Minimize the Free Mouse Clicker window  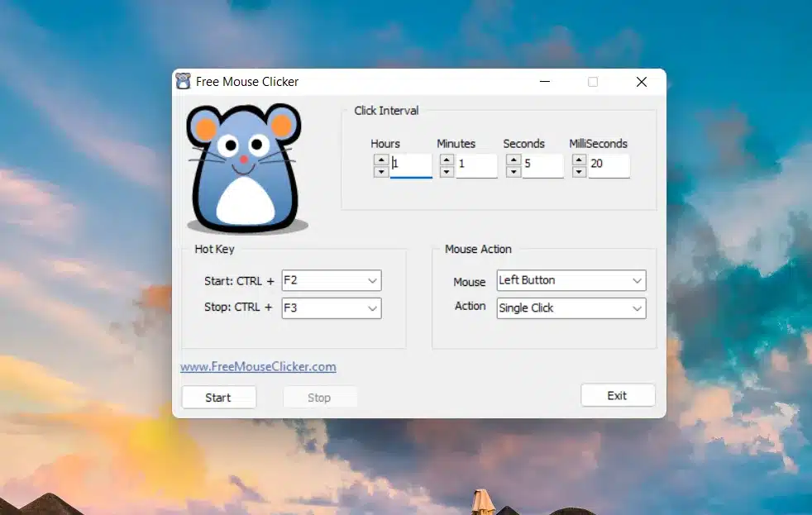[545, 82]
